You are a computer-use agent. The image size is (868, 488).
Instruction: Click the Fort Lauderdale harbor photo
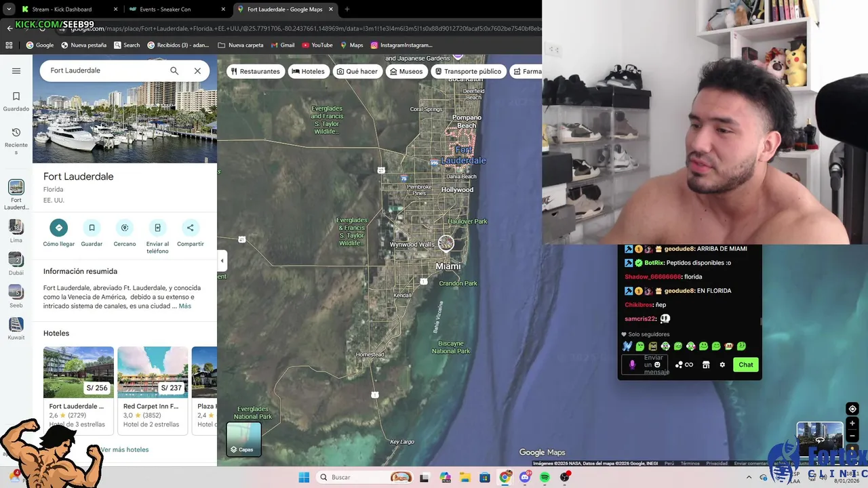coord(125,121)
